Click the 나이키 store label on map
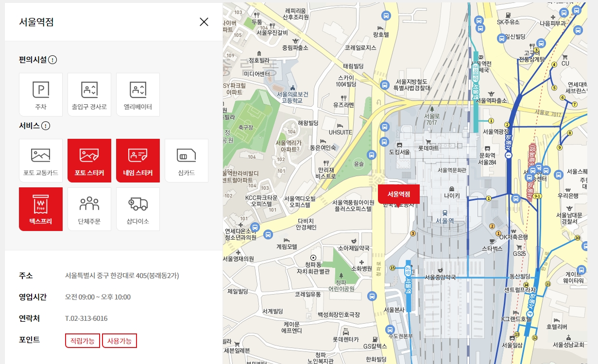Image resolution: width=598 pixels, height=364 pixels. coord(452,197)
